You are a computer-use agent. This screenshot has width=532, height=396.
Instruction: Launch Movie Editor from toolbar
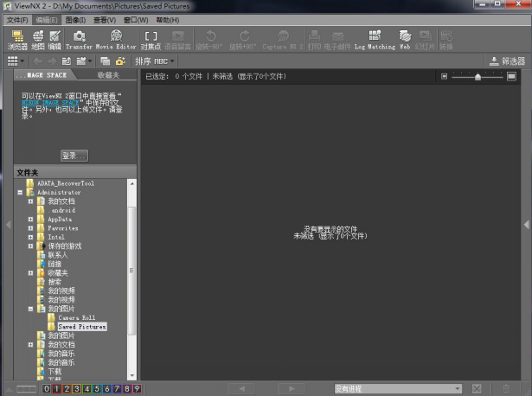pos(115,40)
